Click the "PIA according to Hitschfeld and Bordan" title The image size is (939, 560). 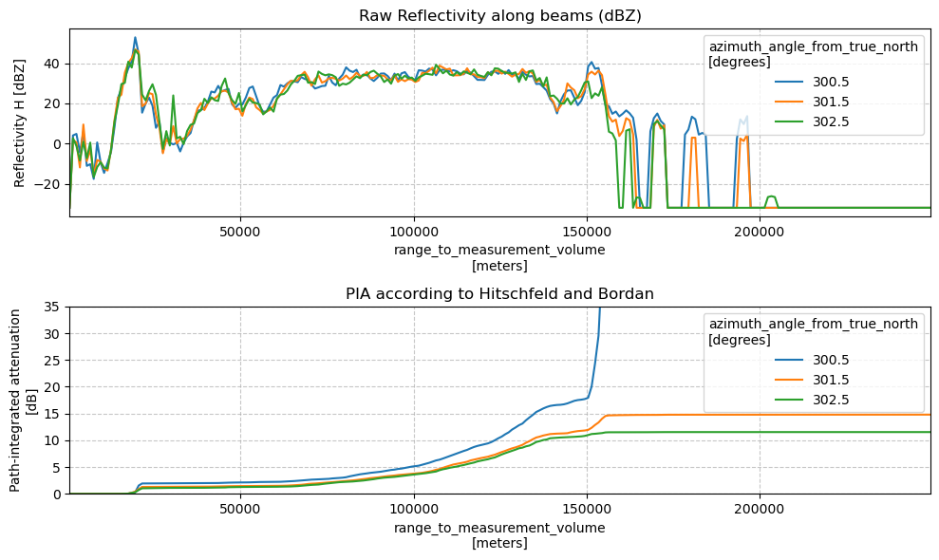coord(500,293)
